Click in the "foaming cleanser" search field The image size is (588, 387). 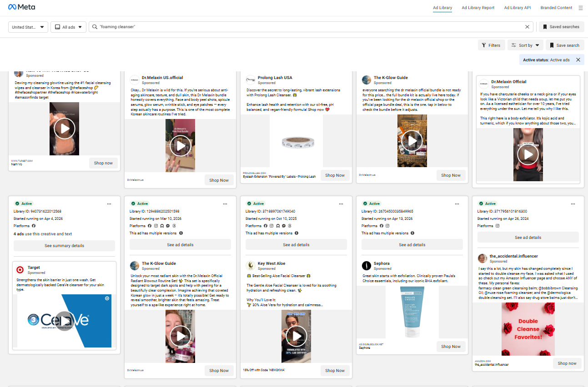click(312, 27)
